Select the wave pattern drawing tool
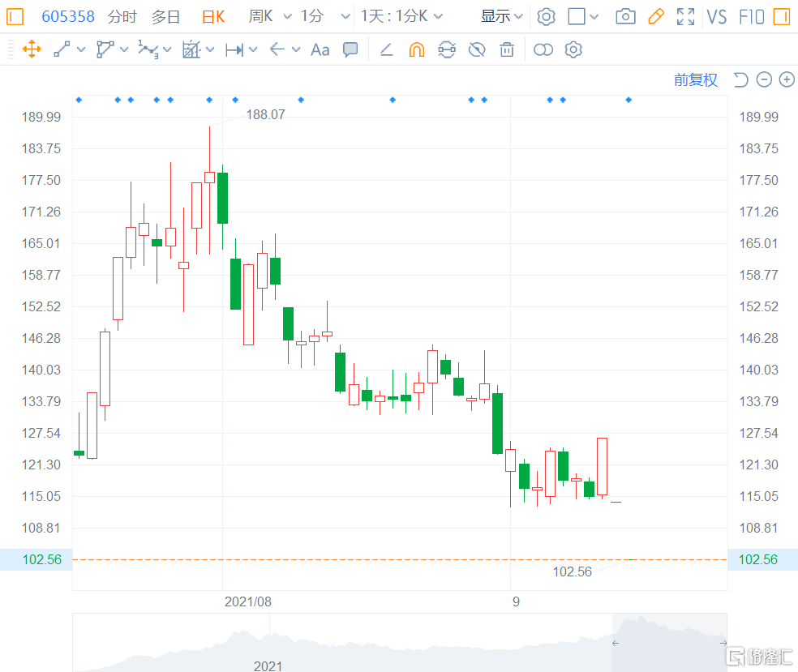Screen dimensions: 798x672 coord(148,49)
